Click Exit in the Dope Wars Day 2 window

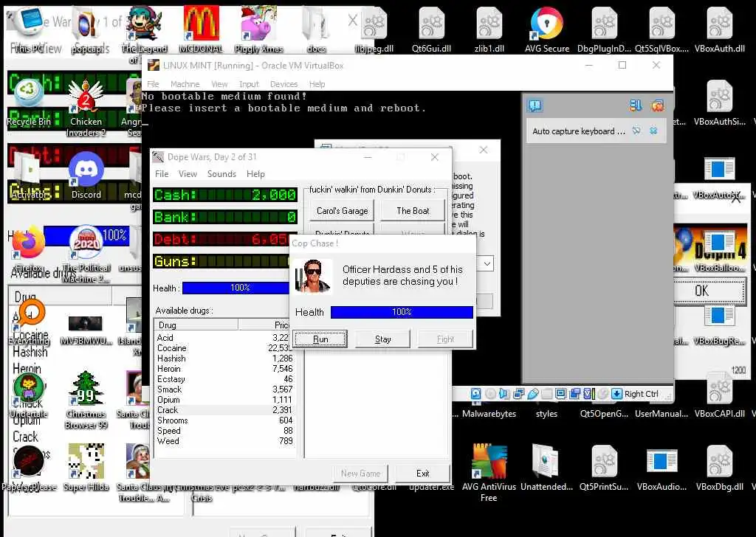click(x=423, y=474)
